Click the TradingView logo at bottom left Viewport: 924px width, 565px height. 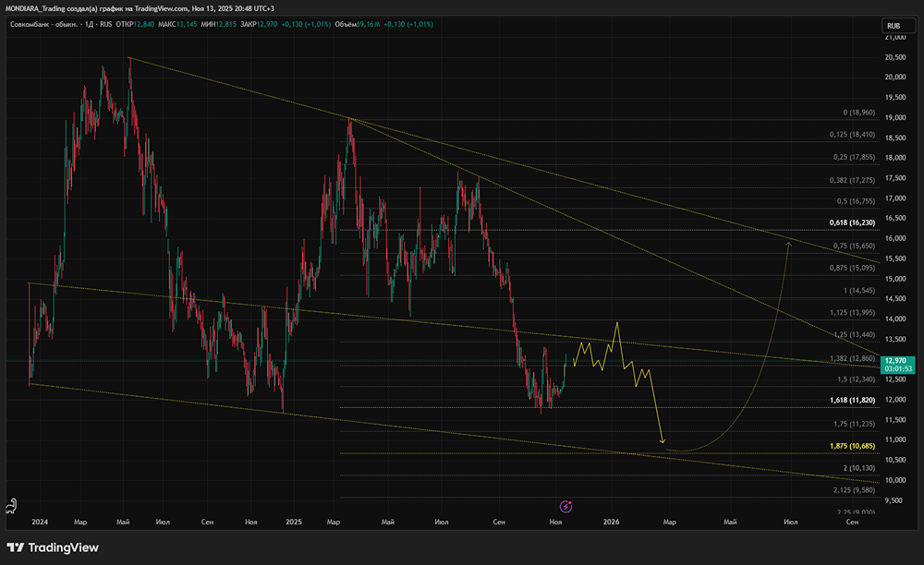[53, 547]
